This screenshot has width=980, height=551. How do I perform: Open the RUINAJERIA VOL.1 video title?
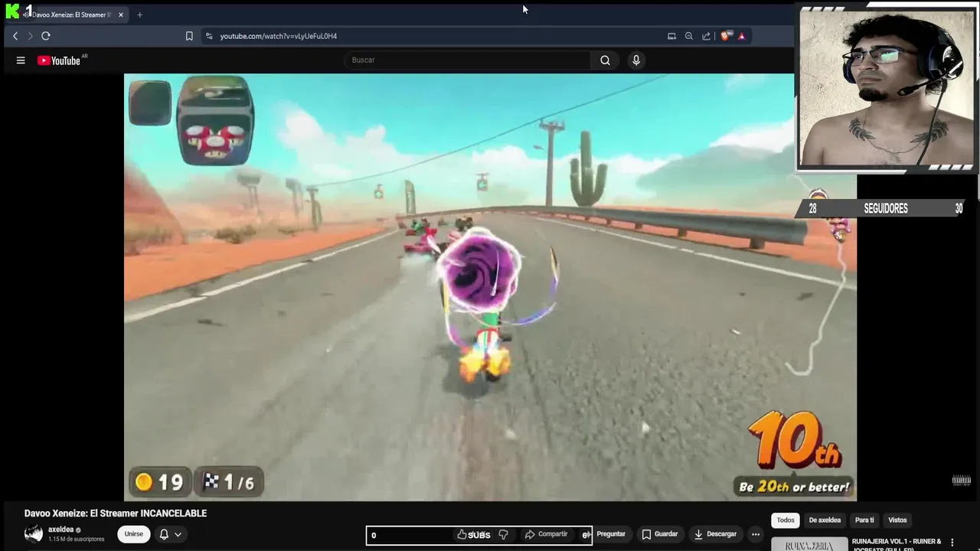(x=897, y=544)
